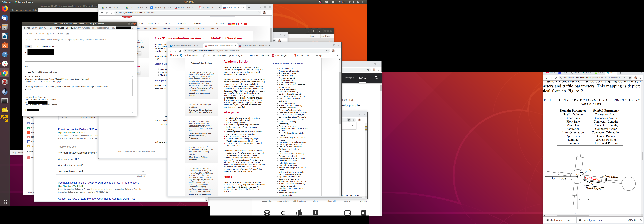Open the MetaEdit+ Academic Order Form link
644x224 pixels.
click(56, 79)
